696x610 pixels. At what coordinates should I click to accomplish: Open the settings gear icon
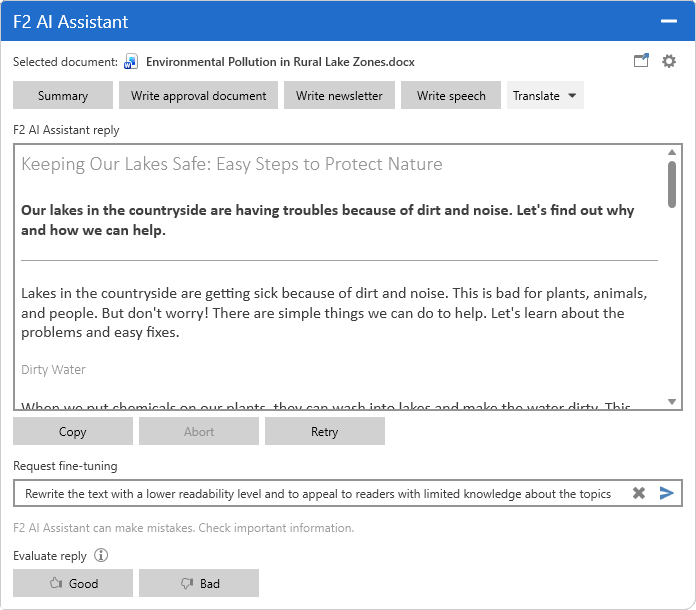(669, 61)
